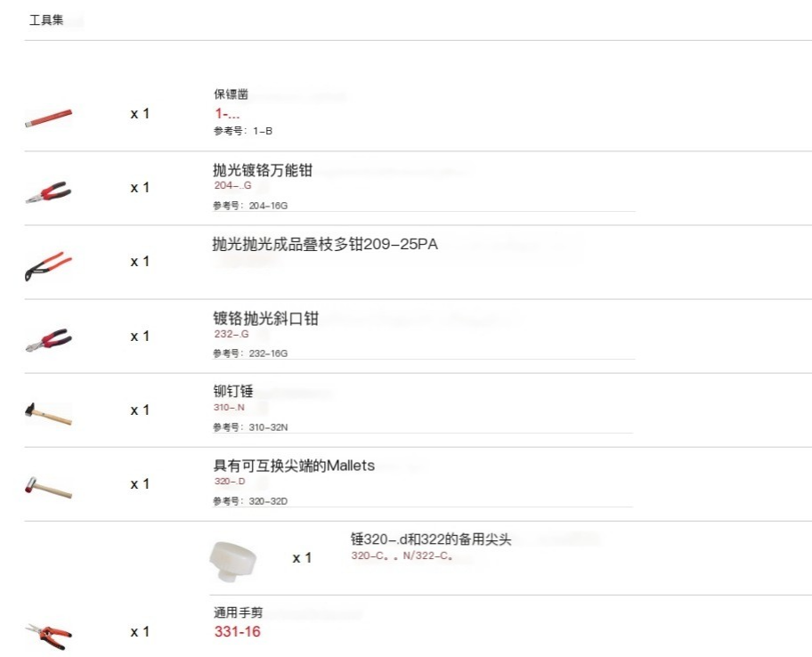This screenshot has width=812, height=657.
Task: Open the 铆钉锤 product title
Action: tap(233, 391)
